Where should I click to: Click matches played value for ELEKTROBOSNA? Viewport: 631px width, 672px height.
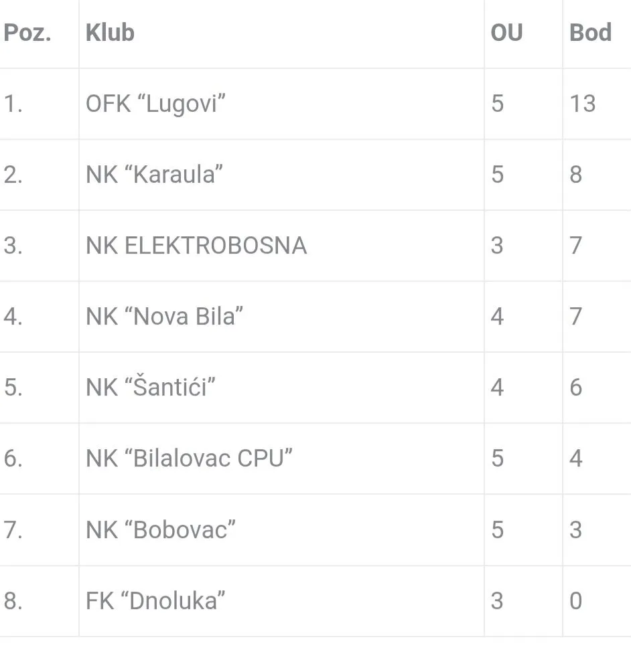pyautogui.click(x=496, y=246)
